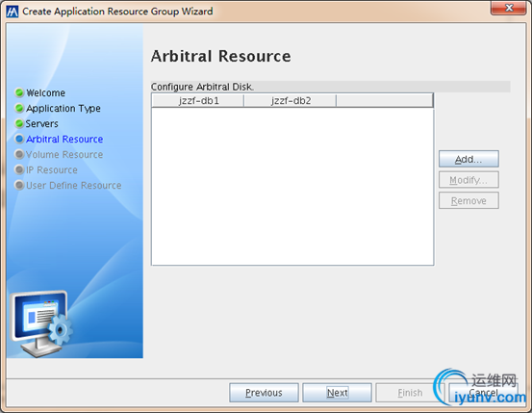This screenshot has width=532, height=413.
Task: Go back with the Previous button
Action: 264,393
